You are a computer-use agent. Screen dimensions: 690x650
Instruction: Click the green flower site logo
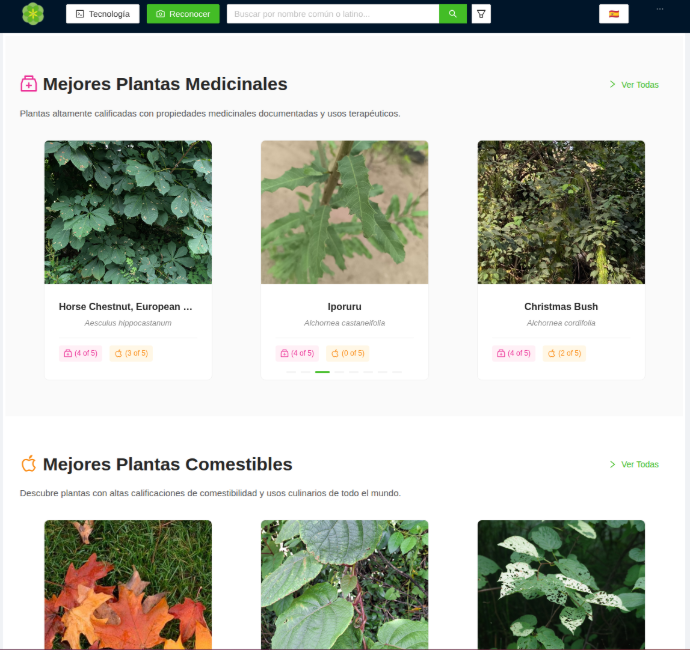[x=33, y=14]
